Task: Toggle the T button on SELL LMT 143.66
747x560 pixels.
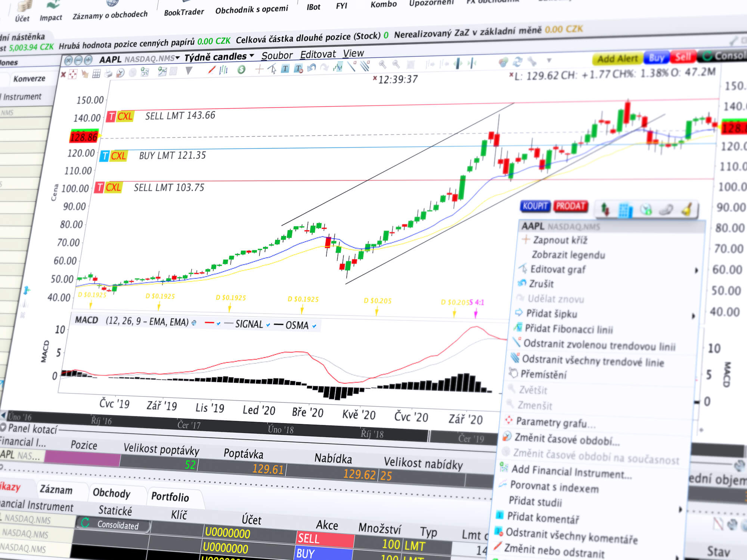Action: (x=111, y=117)
